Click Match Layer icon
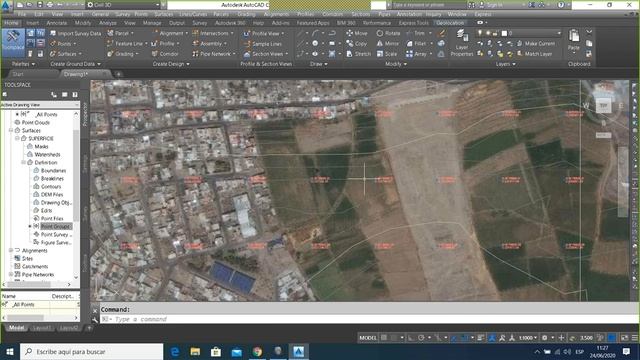 click(520, 53)
